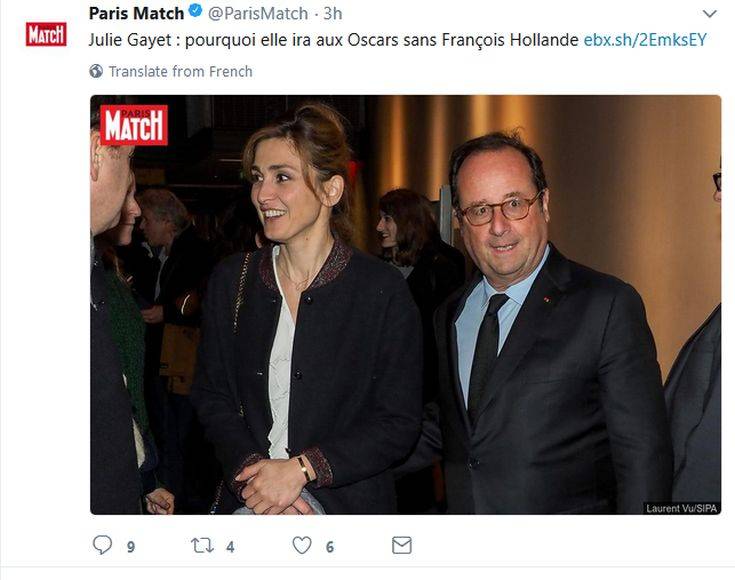
Task: Click the @ParisMatch handle
Action: [x=258, y=13]
